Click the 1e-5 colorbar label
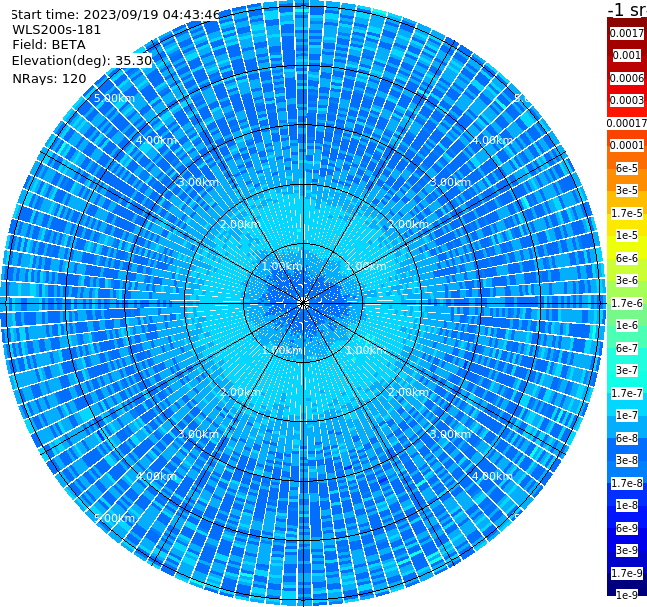 click(627, 235)
